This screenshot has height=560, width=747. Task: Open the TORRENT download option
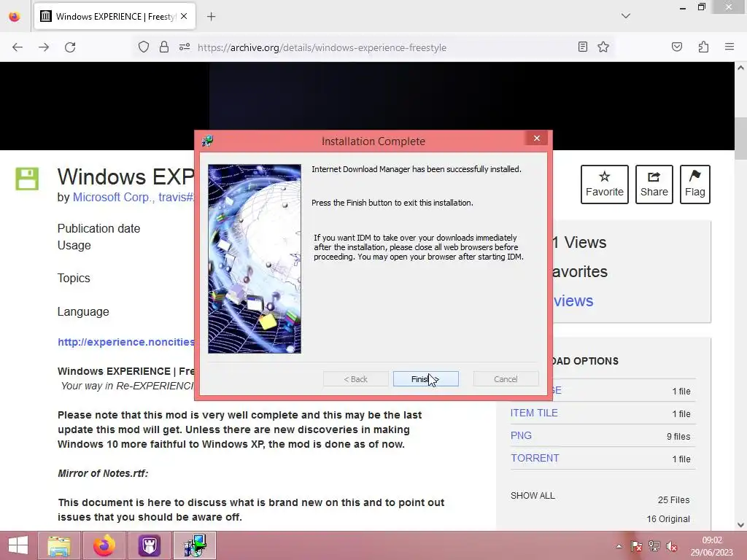[x=535, y=458]
